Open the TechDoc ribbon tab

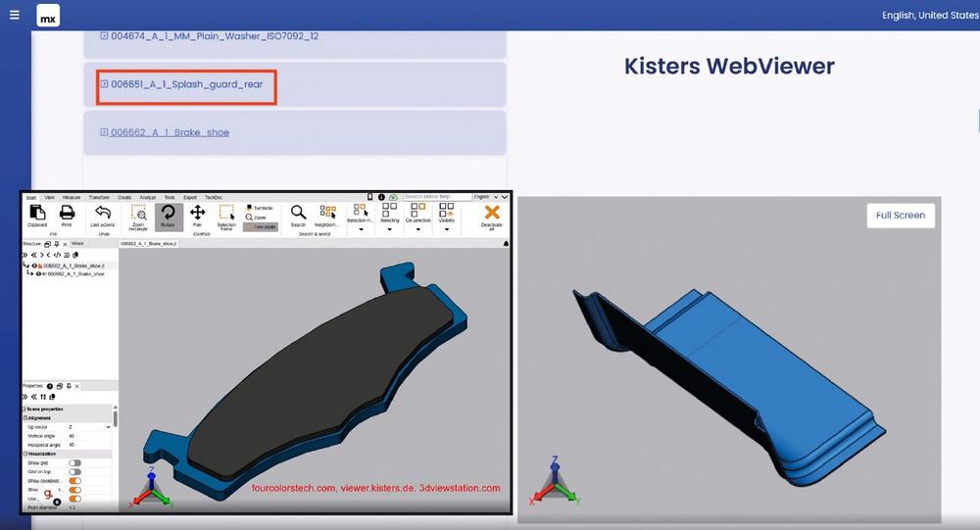(x=213, y=198)
